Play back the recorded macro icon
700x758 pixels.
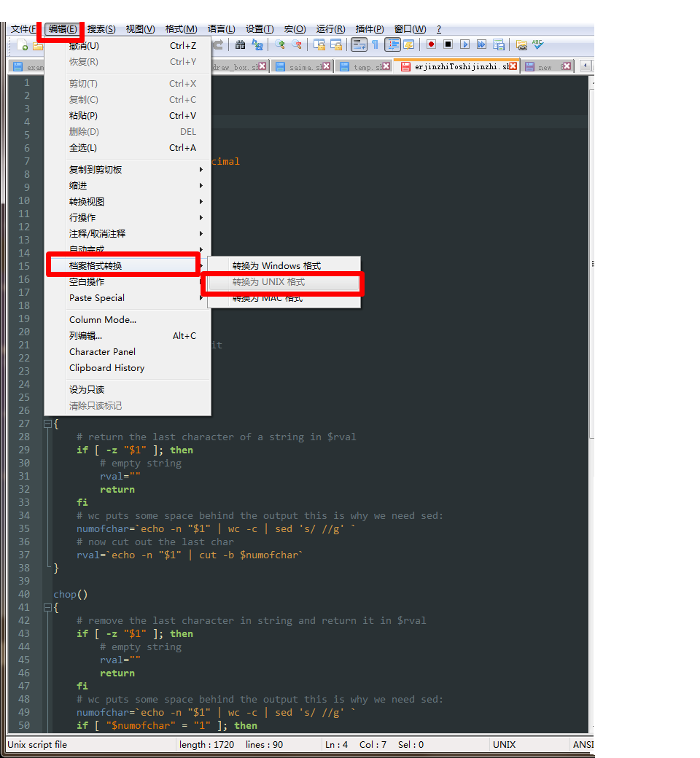coord(465,44)
